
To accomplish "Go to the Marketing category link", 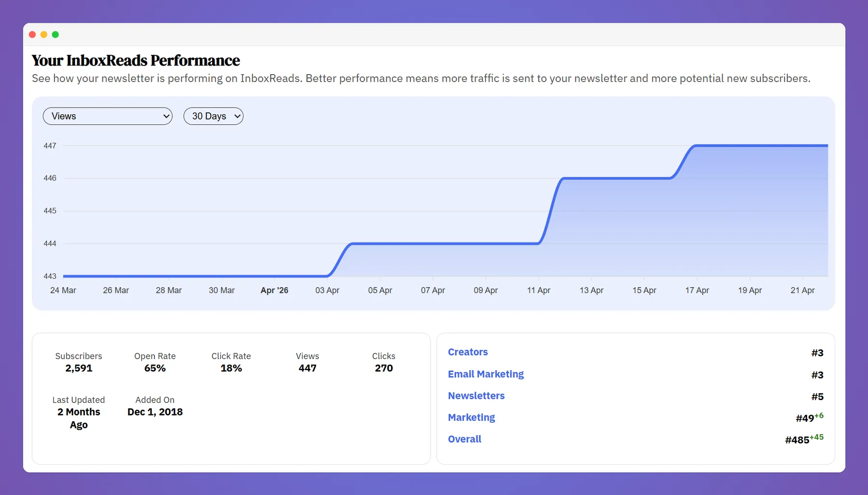I will 471,417.
